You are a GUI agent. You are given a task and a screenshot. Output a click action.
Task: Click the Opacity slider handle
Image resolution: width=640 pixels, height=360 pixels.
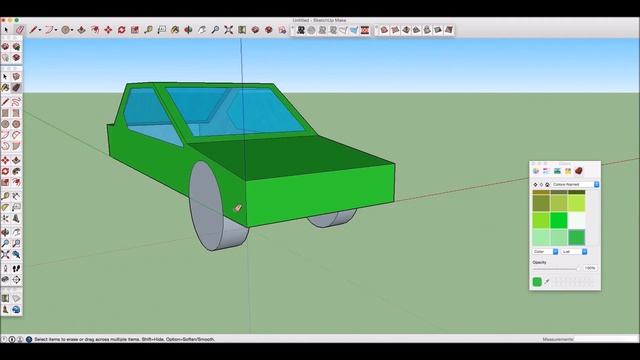click(x=578, y=269)
